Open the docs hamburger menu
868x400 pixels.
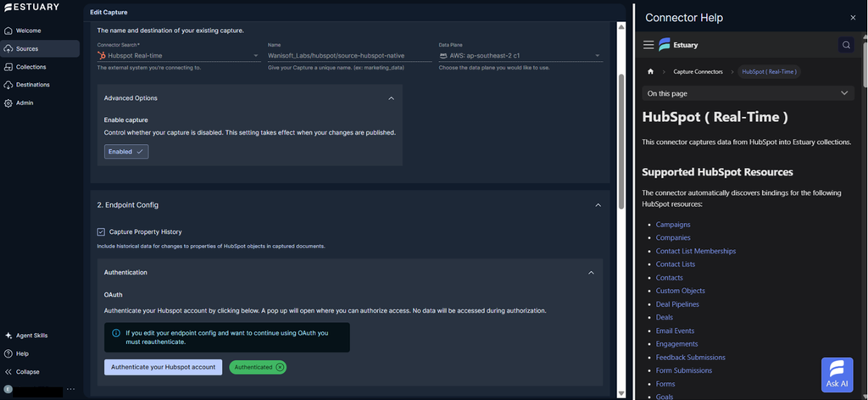[x=648, y=45]
